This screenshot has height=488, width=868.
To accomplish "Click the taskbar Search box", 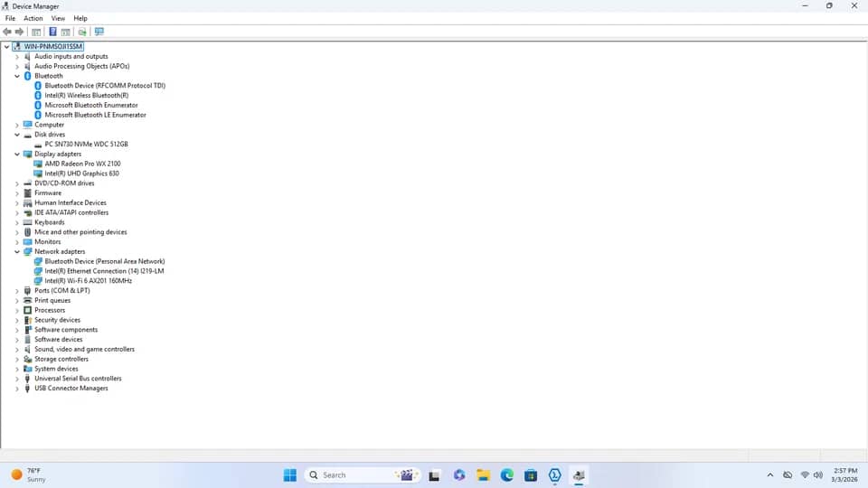I will (x=363, y=475).
